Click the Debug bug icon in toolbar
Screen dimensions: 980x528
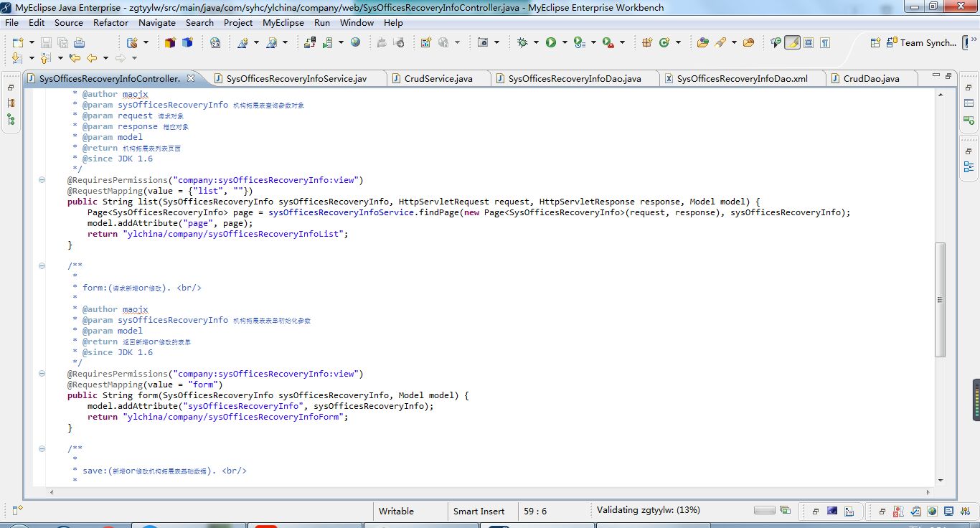point(522,43)
